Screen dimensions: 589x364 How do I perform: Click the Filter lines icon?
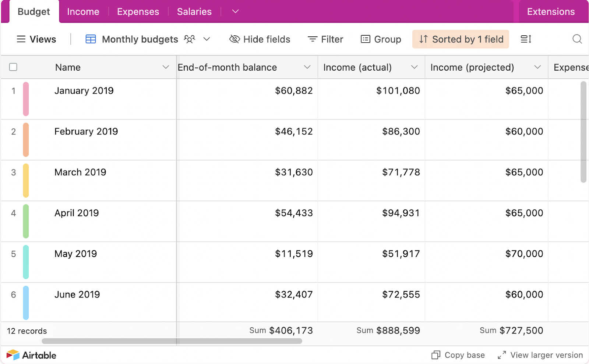pos(312,39)
